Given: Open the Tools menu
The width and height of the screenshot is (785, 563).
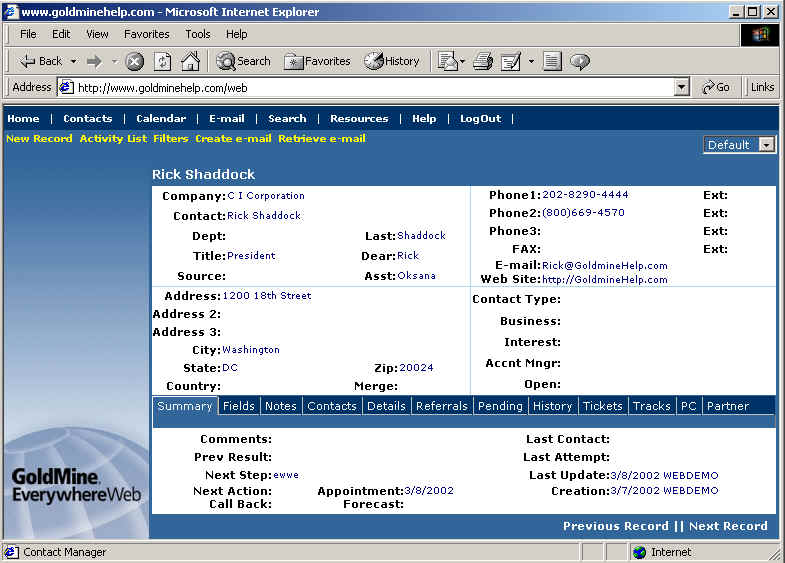Looking at the screenshot, I should tap(198, 34).
